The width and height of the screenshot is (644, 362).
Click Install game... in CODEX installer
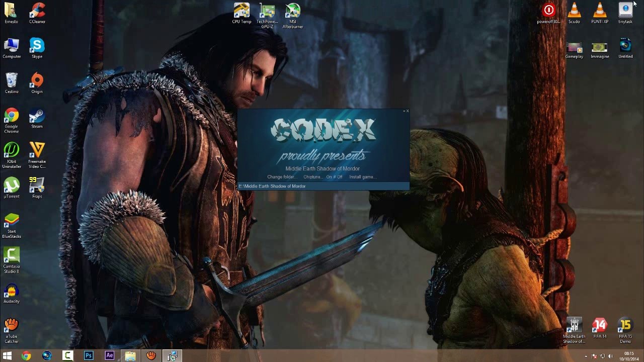click(363, 177)
